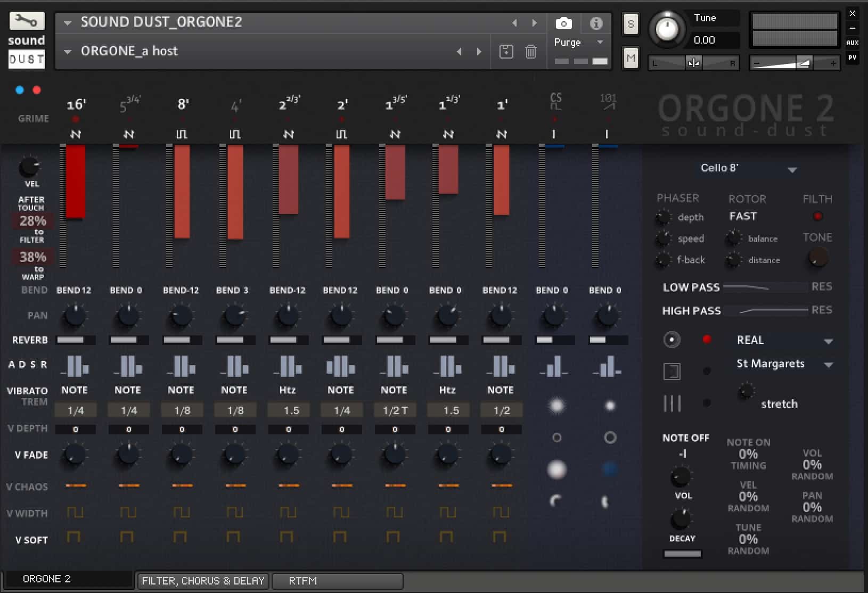Toggle the PV button
The width and height of the screenshot is (868, 593).
pyautogui.click(x=852, y=57)
